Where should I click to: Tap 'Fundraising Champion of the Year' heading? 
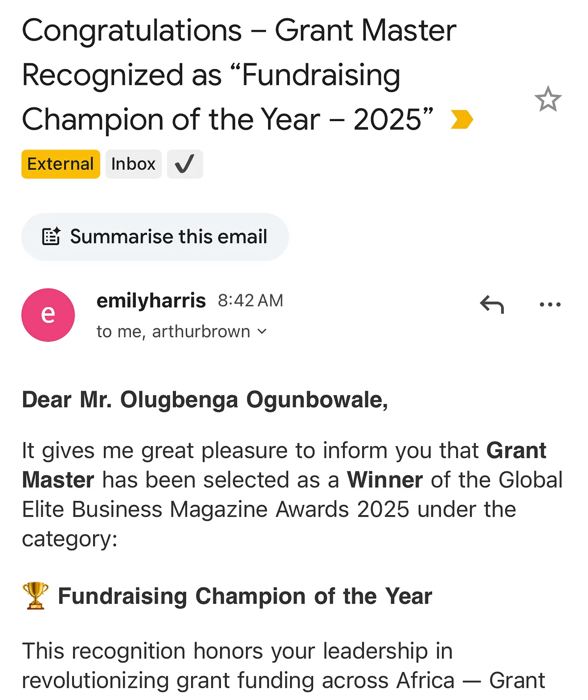click(245, 596)
